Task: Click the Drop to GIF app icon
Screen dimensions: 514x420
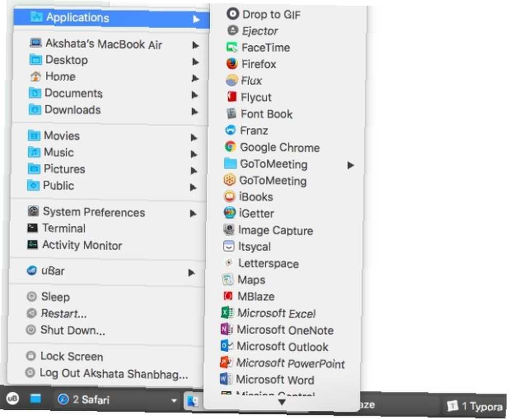Action: [x=232, y=14]
